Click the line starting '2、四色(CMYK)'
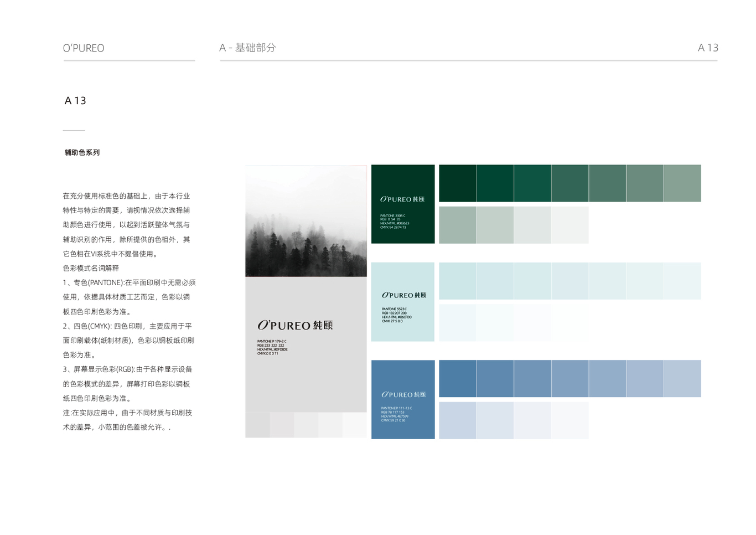 coord(127,326)
